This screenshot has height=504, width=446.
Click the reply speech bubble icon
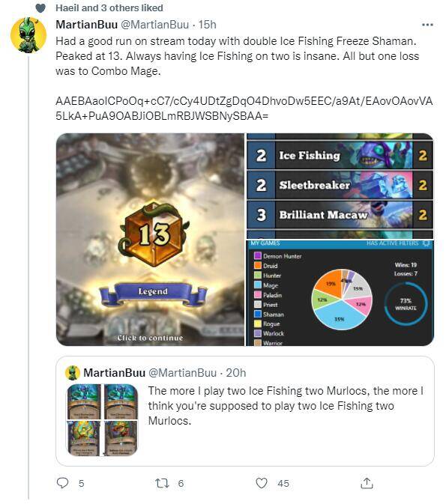tap(62, 483)
